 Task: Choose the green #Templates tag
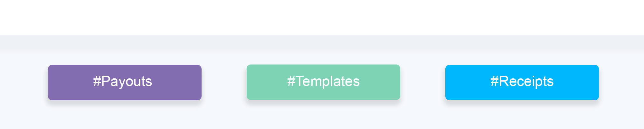click(323, 82)
